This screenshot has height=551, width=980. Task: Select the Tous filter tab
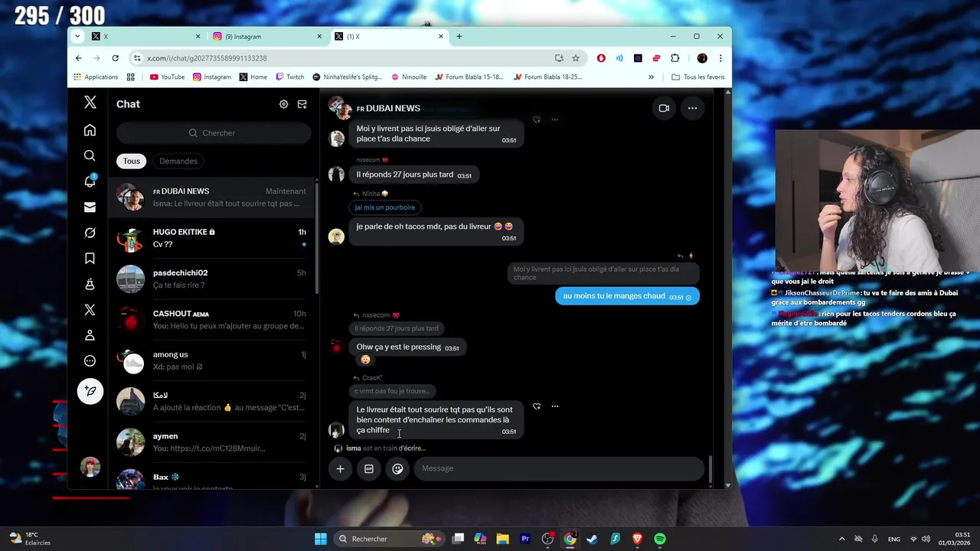tap(132, 161)
